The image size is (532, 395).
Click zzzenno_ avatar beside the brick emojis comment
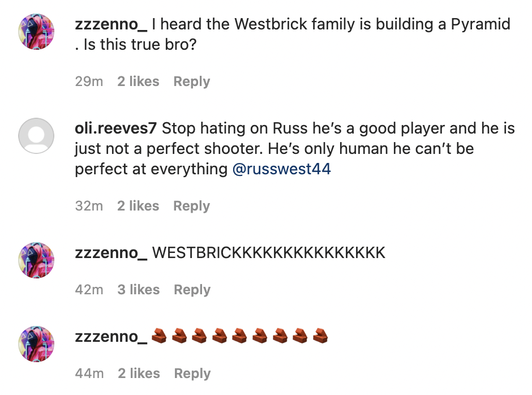37,344
